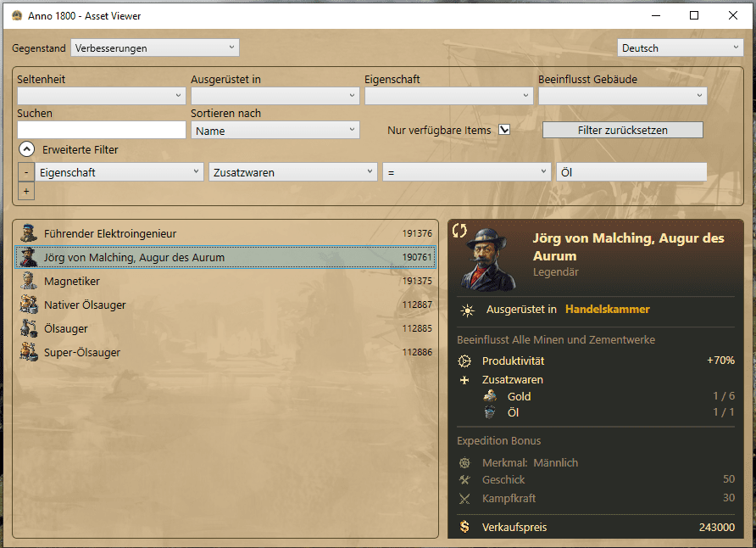Click the Kampfkraft crossed swords icon
Image resolution: width=756 pixels, height=548 pixels.
tap(464, 499)
